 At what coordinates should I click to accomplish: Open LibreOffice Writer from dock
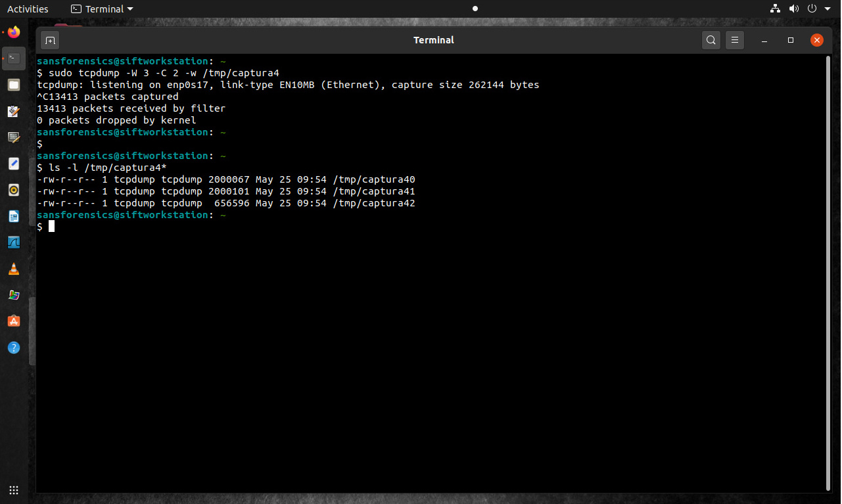click(14, 216)
